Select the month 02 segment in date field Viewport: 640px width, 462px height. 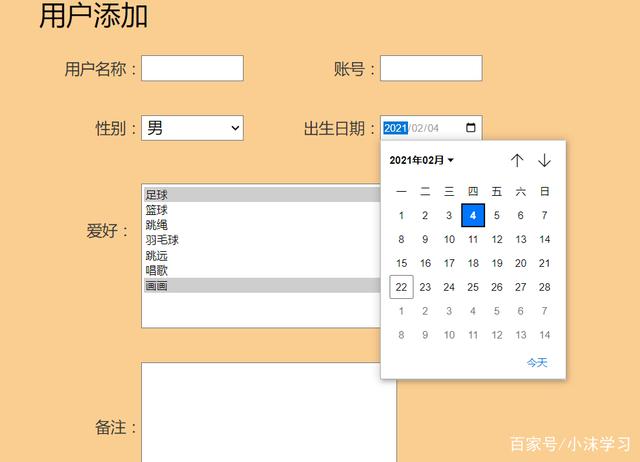(417, 128)
